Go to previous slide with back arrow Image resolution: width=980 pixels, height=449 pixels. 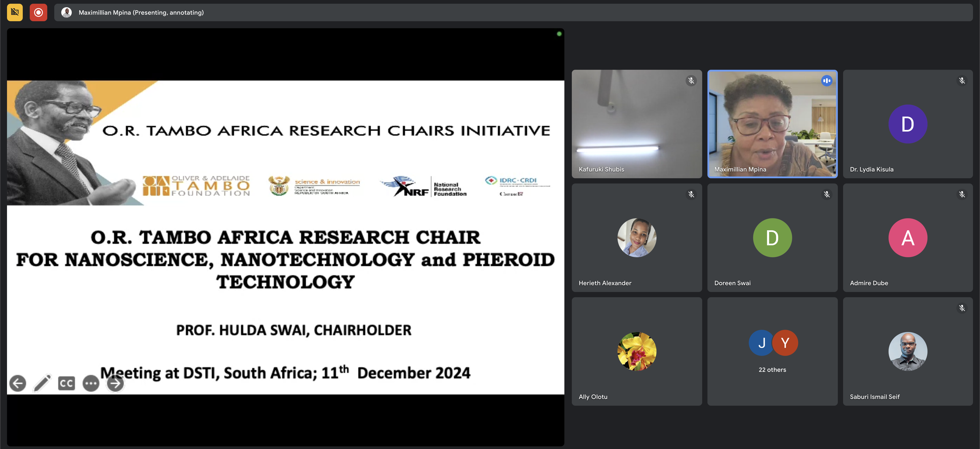(17, 383)
